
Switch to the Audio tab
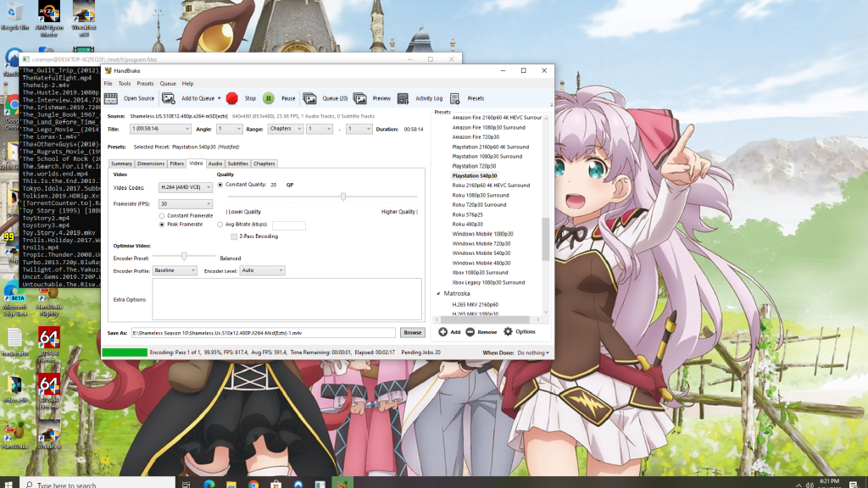pyautogui.click(x=215, y=164)
